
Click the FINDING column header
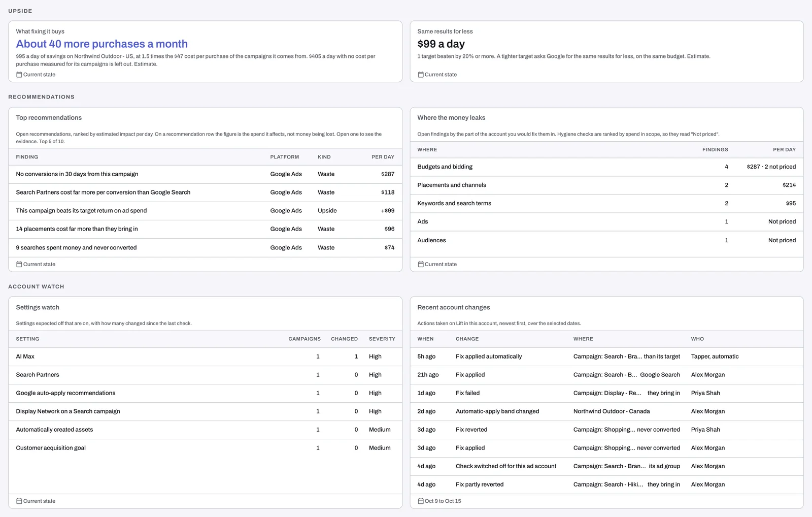(27, 157)
